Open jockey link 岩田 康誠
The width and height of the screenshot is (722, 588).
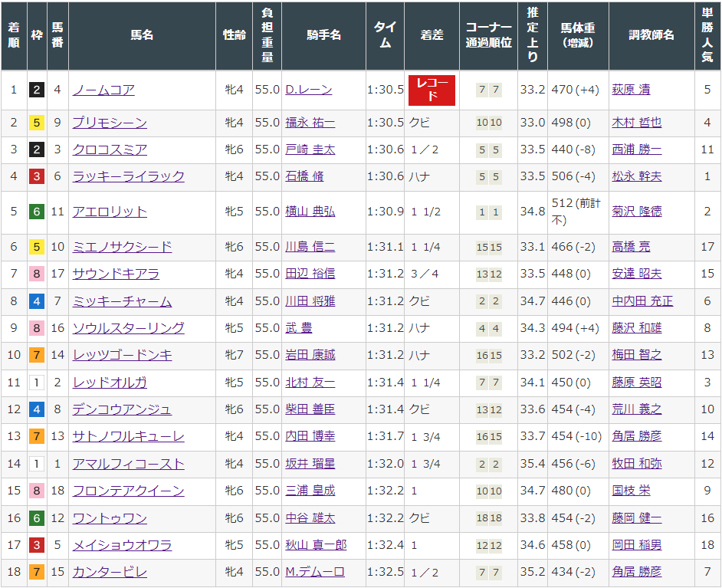pos(310,355)
